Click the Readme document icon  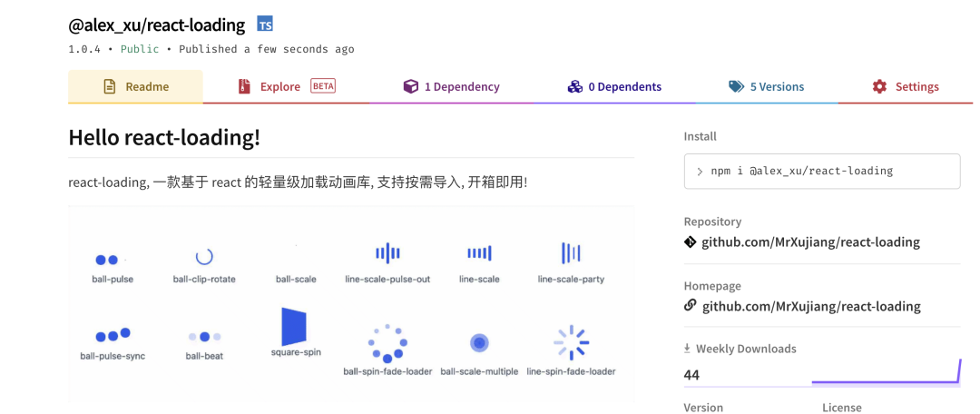point(110,87)
